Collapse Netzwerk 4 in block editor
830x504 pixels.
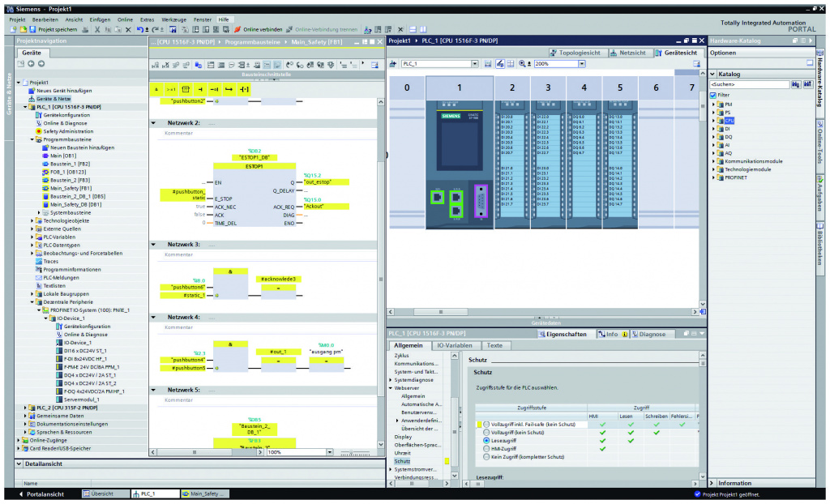[x=153, y=317]
